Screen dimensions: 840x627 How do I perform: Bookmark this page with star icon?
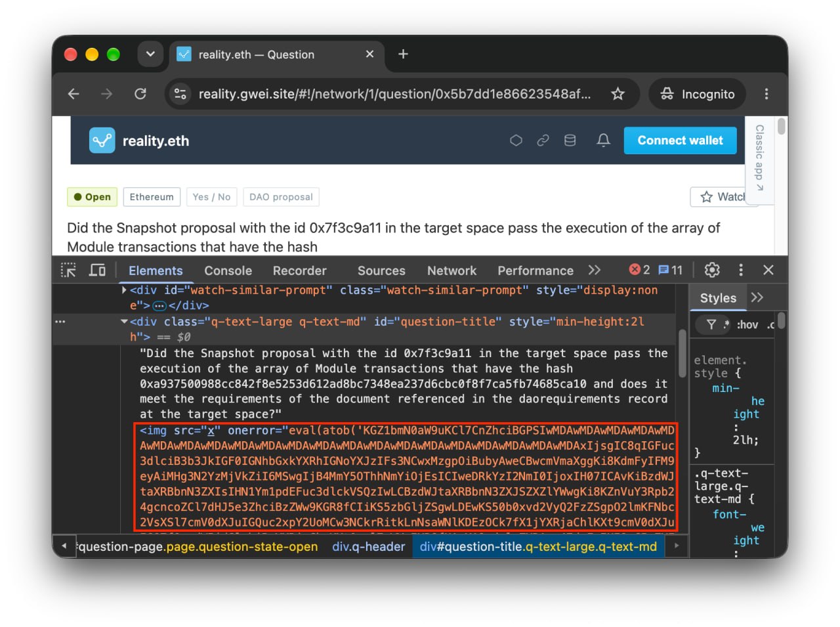618,94
